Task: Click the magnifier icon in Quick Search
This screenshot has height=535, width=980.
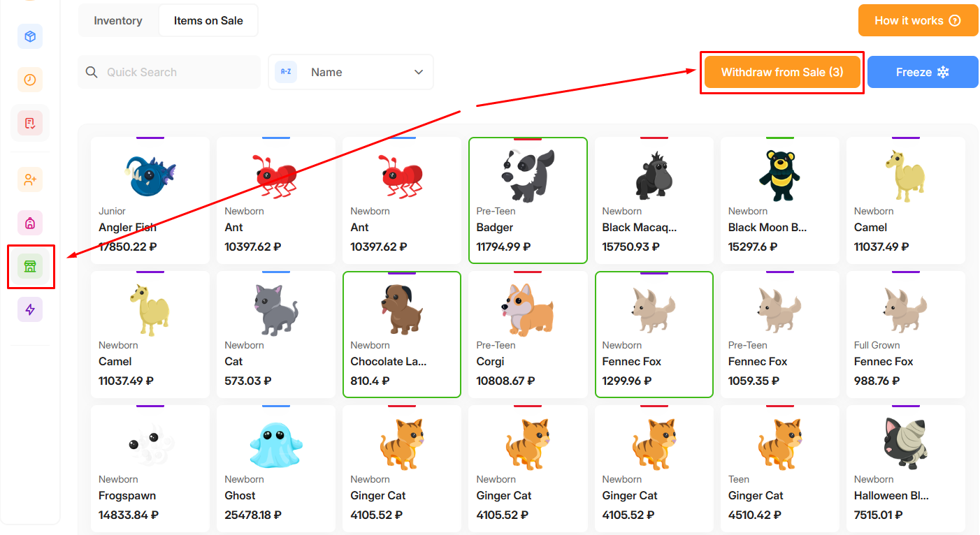Action: pyautogui.click(x=92, y=72)
